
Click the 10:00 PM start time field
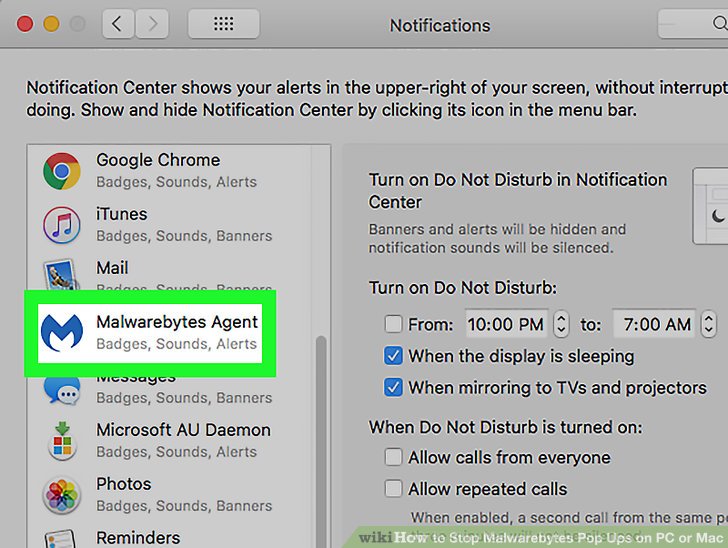506,324
